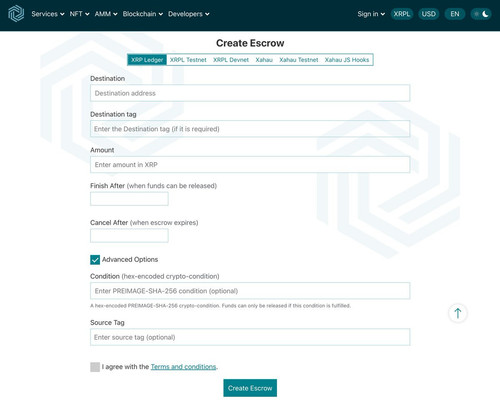Expand the Sign in dropdown
The height and width of the screenshot is (405, 500).
point(371,14)
